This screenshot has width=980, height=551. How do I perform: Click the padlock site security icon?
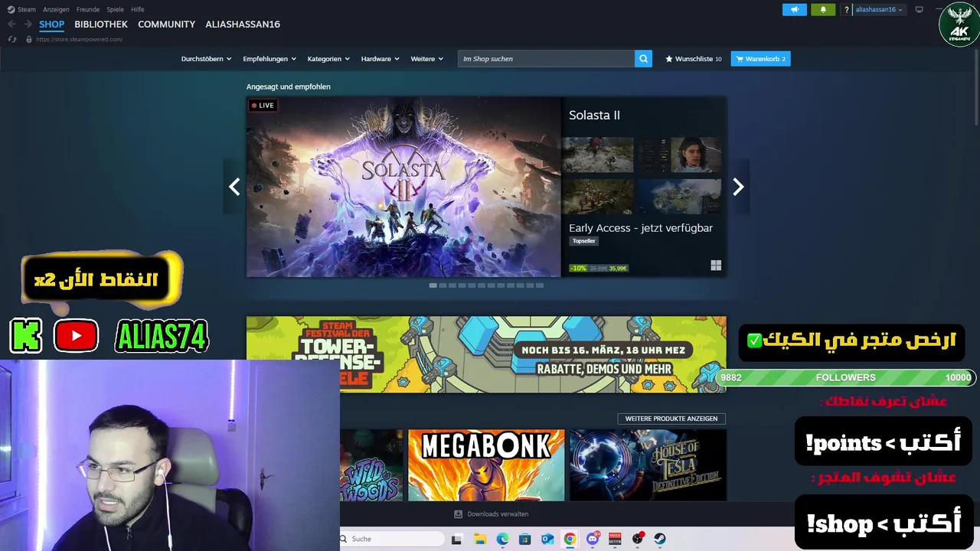click(x=29, y=39)
